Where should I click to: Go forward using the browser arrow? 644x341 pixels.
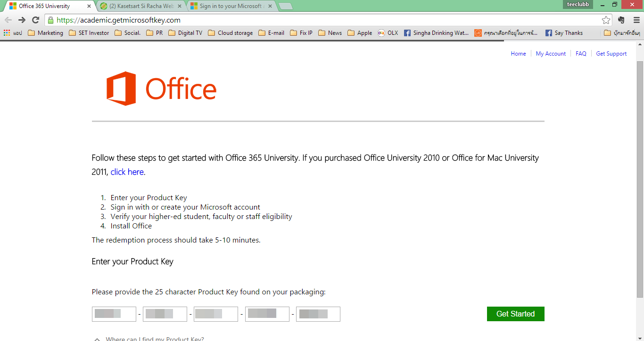coord(22,20)
